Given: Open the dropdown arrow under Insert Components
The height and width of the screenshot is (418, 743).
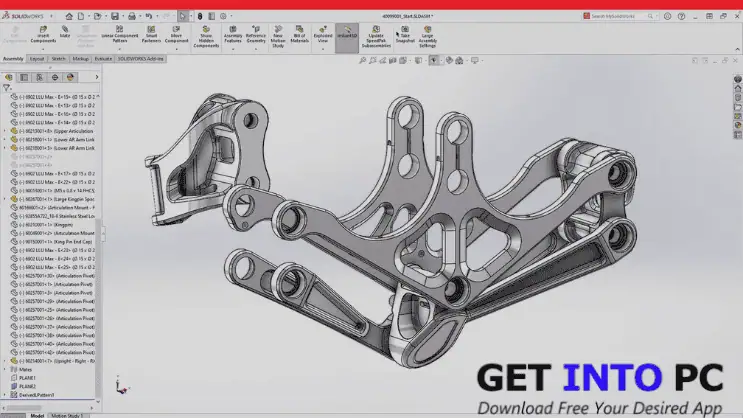Looking at the screenshot, I should (43, 49).
